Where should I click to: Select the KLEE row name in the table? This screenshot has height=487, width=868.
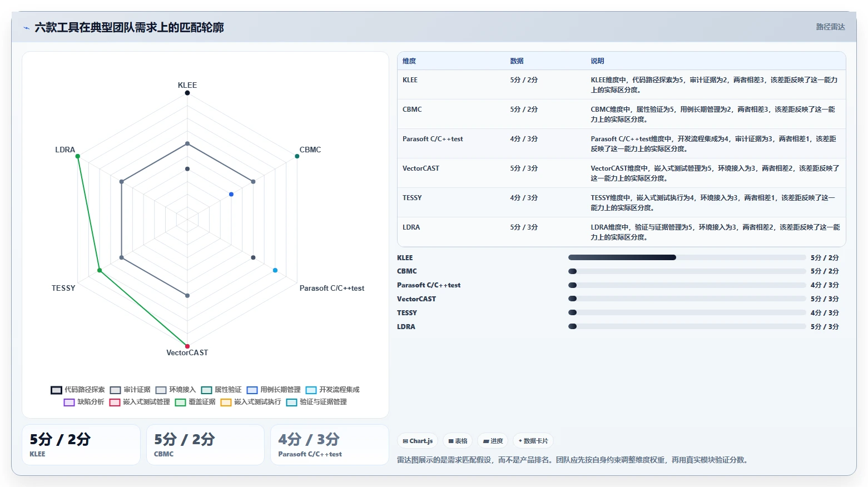coord(410,80)
